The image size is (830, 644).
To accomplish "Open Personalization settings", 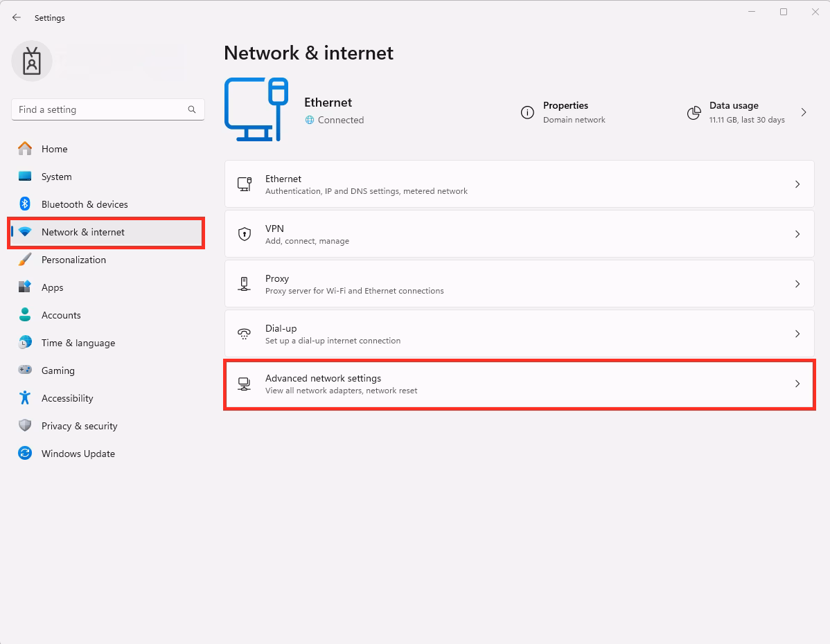I will (x=107, y=260).
